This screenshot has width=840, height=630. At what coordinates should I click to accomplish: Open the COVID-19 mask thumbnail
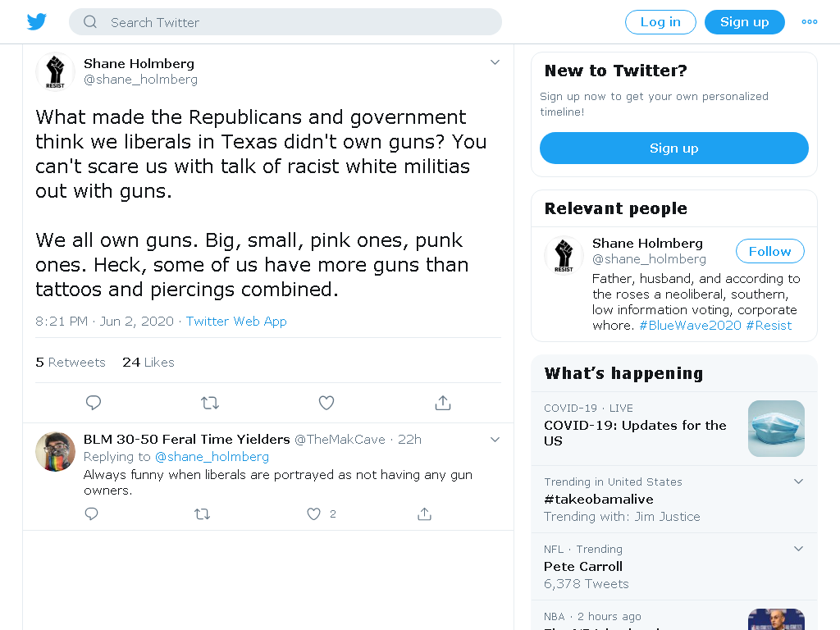point(776,428)
